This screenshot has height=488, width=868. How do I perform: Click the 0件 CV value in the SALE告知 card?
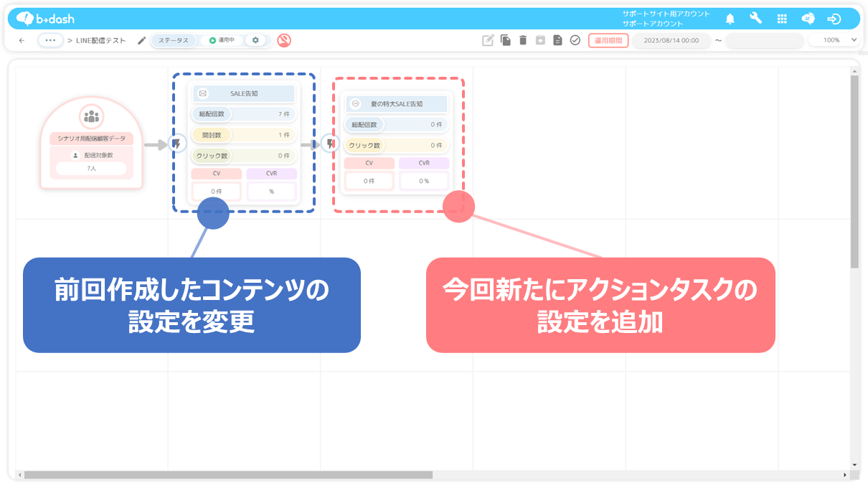[217, 192]
